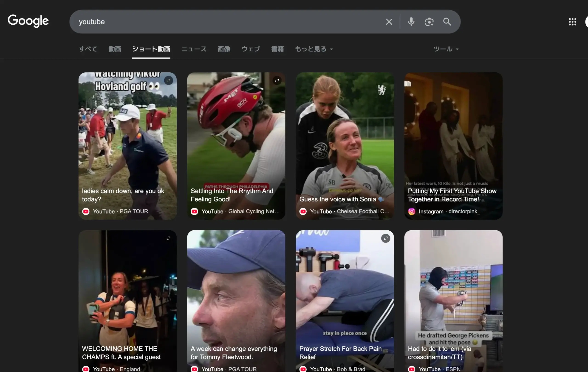Click the magnifying glass search button

[x=447, y=22]
